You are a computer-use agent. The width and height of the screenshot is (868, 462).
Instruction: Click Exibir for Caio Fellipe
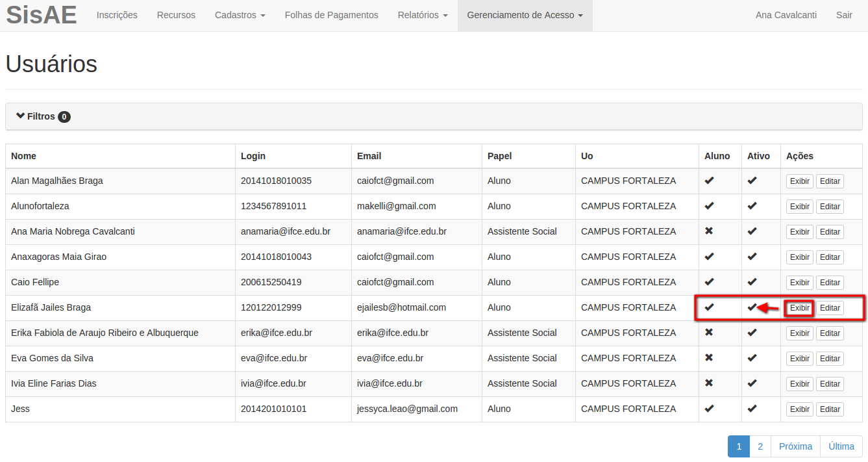800,283
